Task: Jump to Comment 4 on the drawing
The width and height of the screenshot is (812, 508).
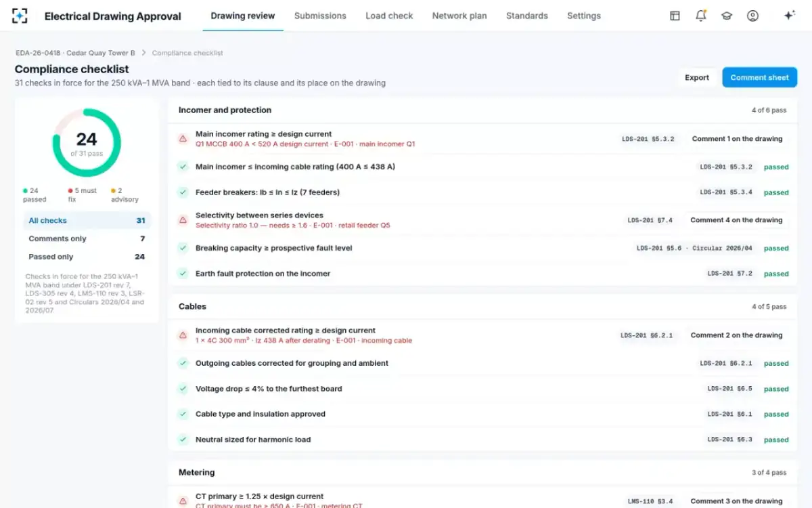Action: pos(736,220)
